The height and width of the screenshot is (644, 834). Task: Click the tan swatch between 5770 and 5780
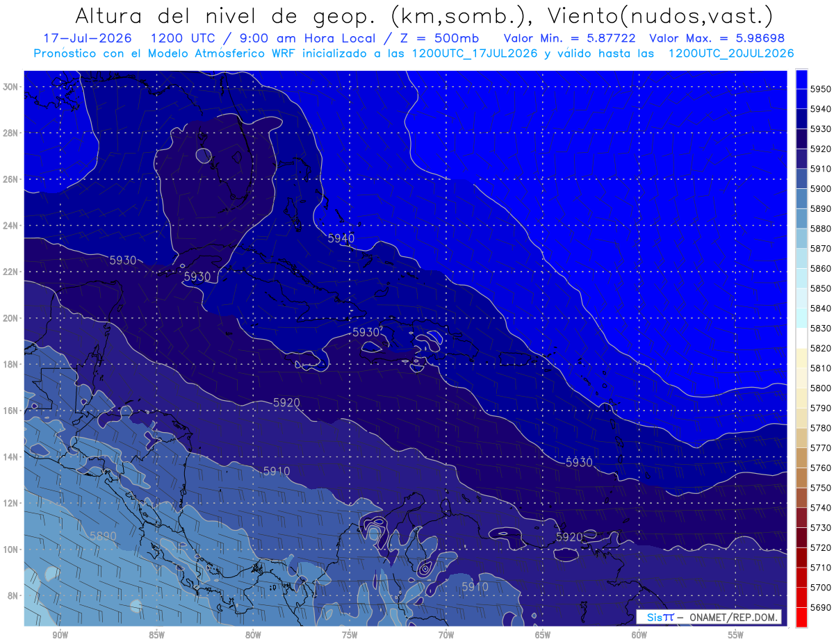[x=801, y=437]
